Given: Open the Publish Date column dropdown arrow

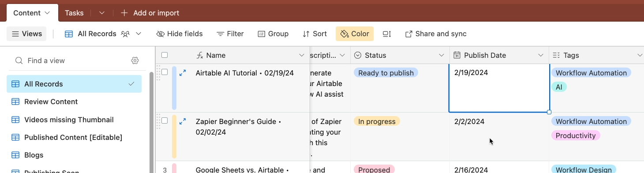Looking at the screenshot, I should coord(541,55).
